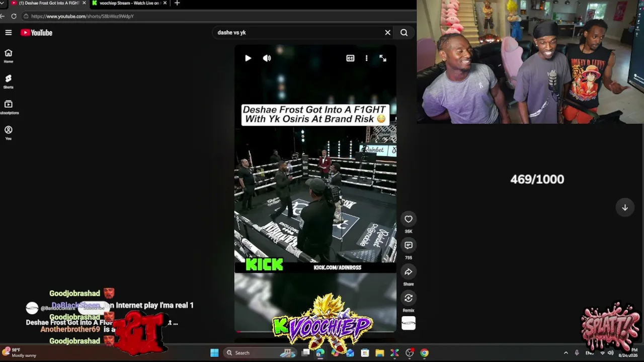This screenshot has width=644, height=362.
Task: Open Subscriptions in the YouTube sidebar
Action: [x=9, y=107]
